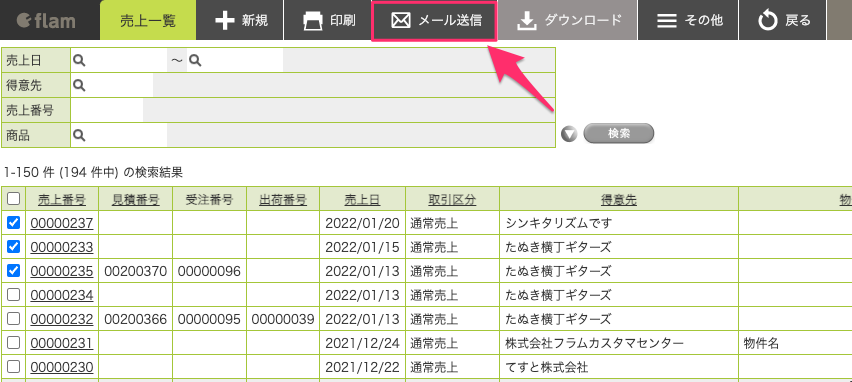Screen dimensions: 852x382
Task: Sort by the 得意先 column header
Action: (x=618, y=200)
